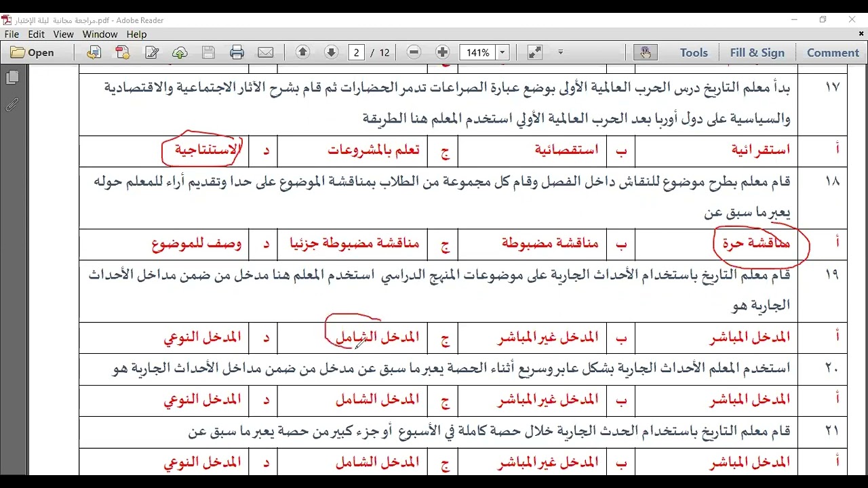
Task: Click the create PDF icon
Action: 122,52
